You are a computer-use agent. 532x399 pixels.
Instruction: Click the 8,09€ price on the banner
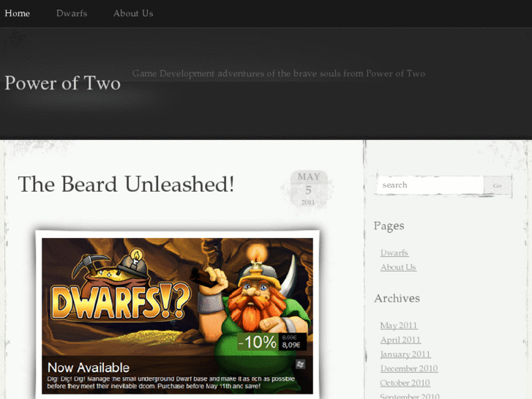291,346
